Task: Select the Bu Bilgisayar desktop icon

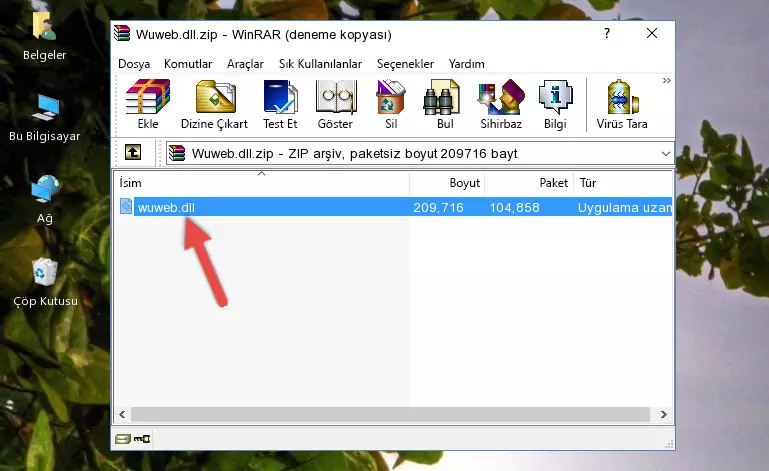Action: [x=45, y=118]
